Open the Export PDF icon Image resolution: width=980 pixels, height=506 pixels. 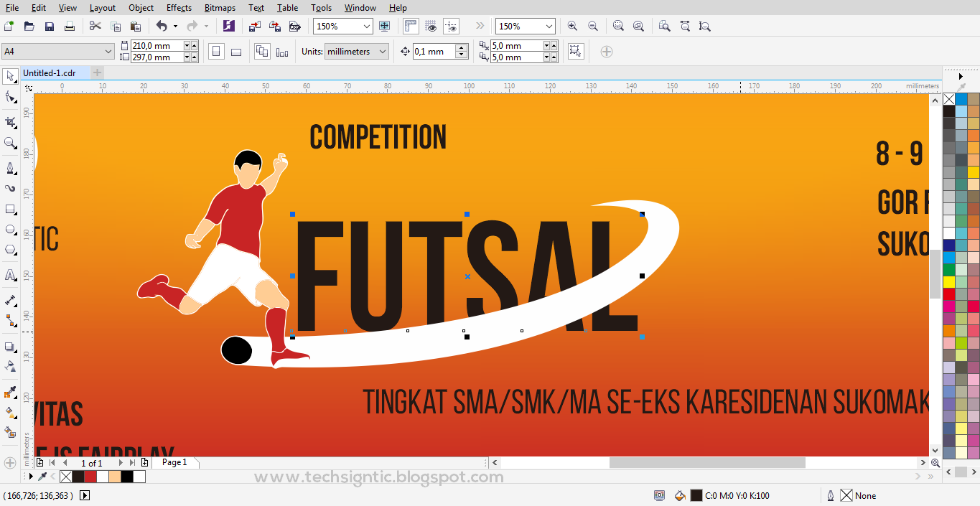click(295, 26)
